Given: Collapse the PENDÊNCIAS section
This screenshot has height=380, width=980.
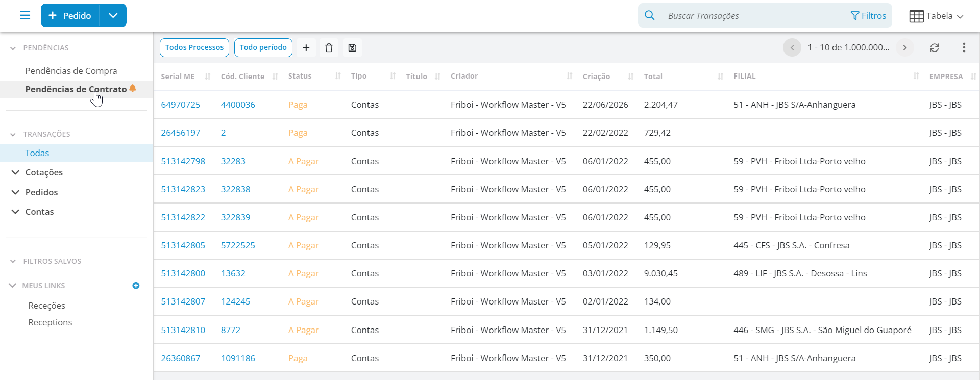Looking at the screenshot, I should (13, 48).
